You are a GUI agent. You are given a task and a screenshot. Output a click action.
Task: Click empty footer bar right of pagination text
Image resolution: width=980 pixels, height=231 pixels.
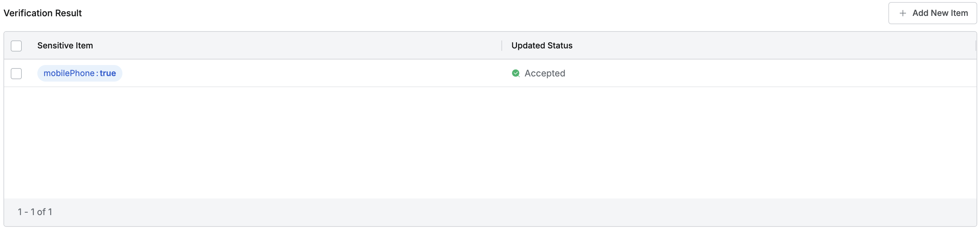pos(494,212)
